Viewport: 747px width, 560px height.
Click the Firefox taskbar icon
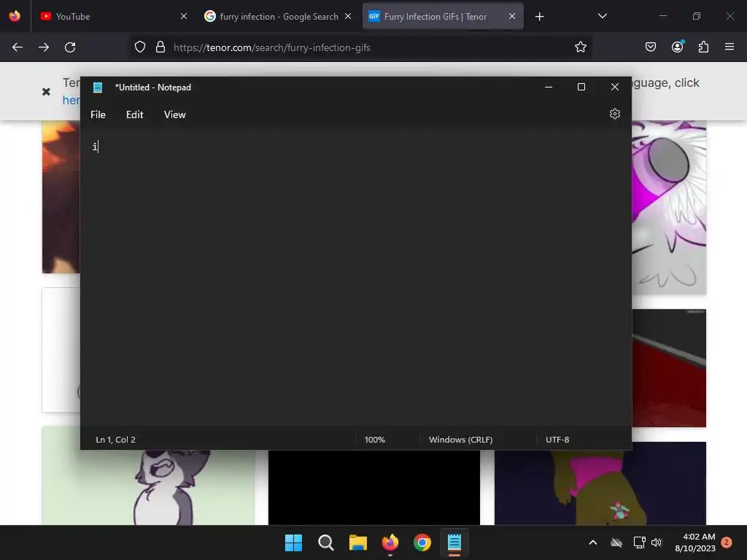tap(390, 542)
